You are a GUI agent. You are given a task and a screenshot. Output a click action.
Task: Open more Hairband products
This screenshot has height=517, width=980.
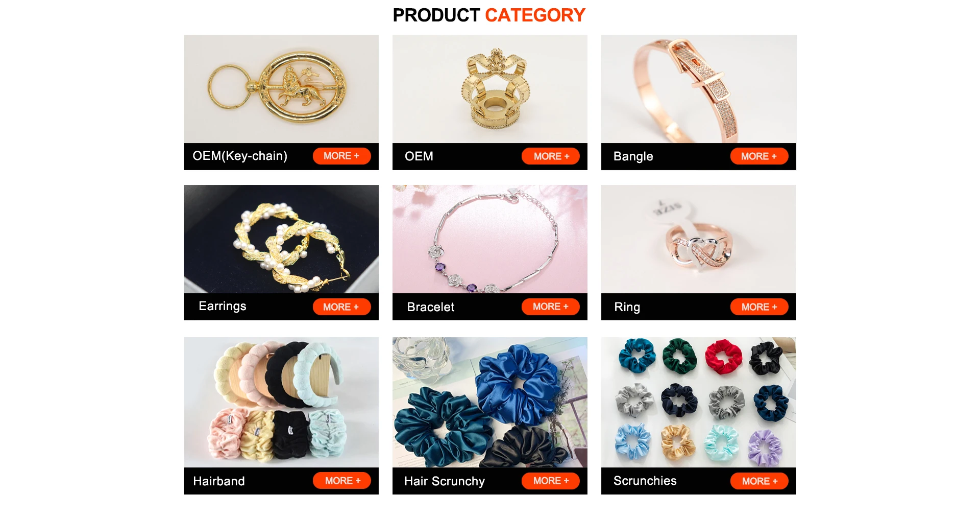click(x=341, y=481)
